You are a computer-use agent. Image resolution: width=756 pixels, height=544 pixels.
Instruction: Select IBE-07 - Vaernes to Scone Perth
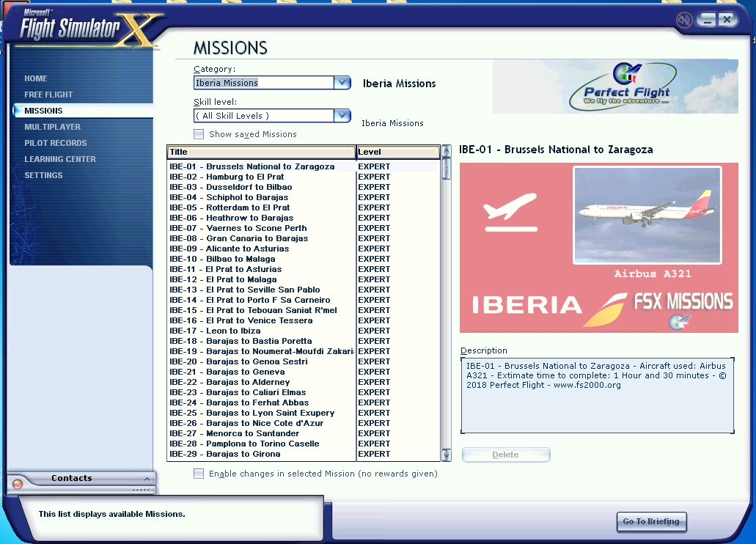tap(304, 228)
